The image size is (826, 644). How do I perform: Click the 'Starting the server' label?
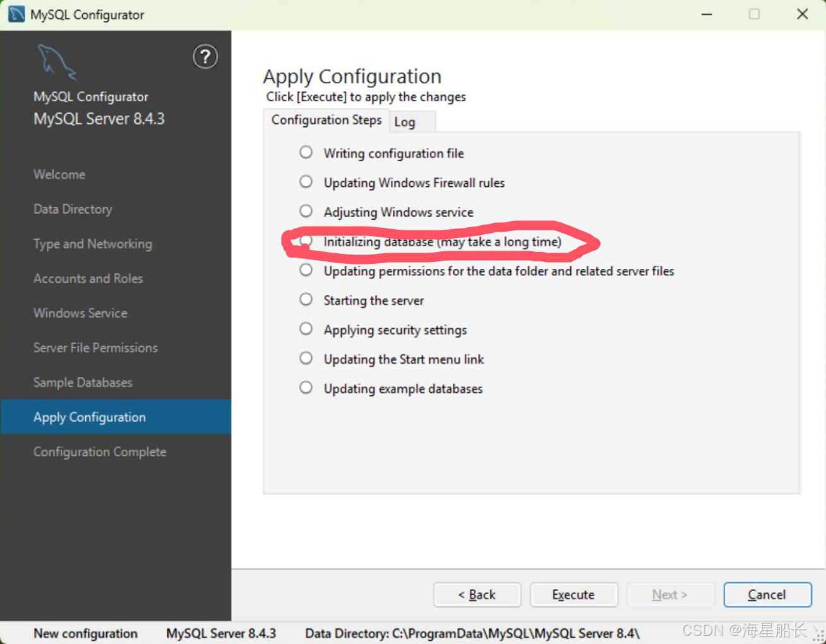(x=374, y=301)
